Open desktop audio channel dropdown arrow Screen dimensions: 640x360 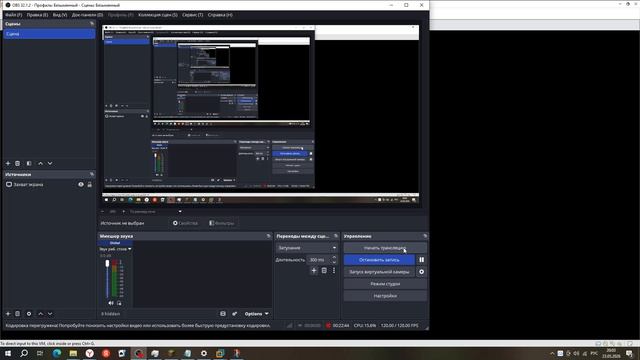130,249
